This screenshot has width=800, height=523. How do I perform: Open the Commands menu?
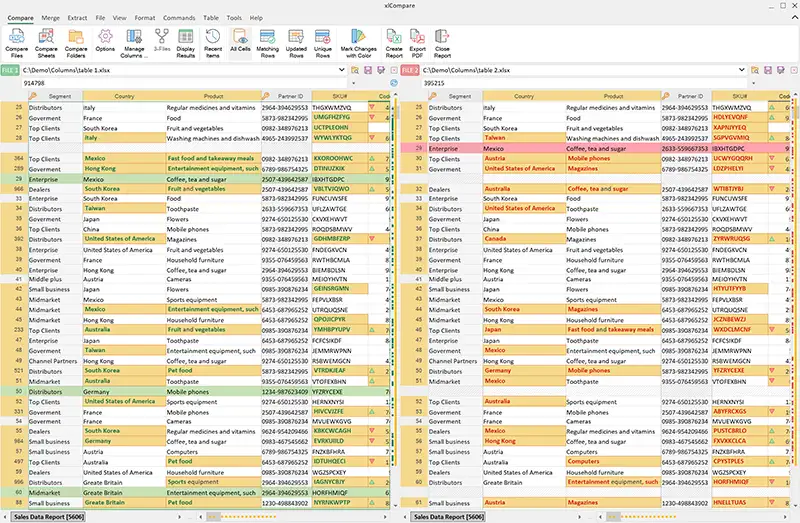pos(179,18)
